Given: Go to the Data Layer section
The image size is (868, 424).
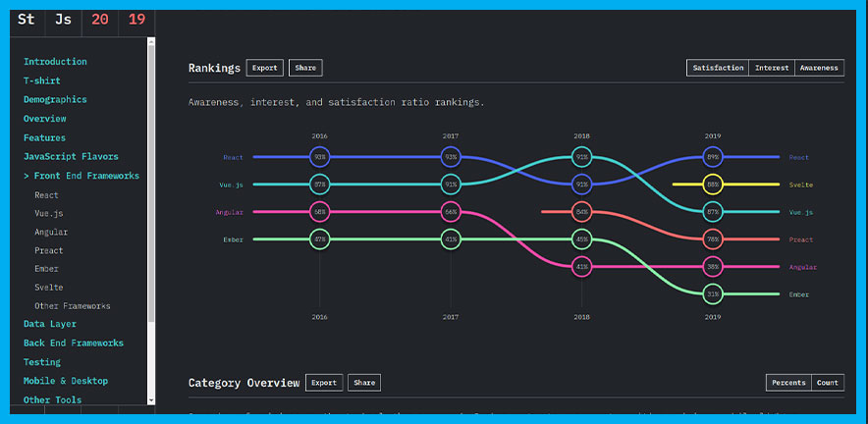Looking at the screenshot, I should [x=50, y=324].
